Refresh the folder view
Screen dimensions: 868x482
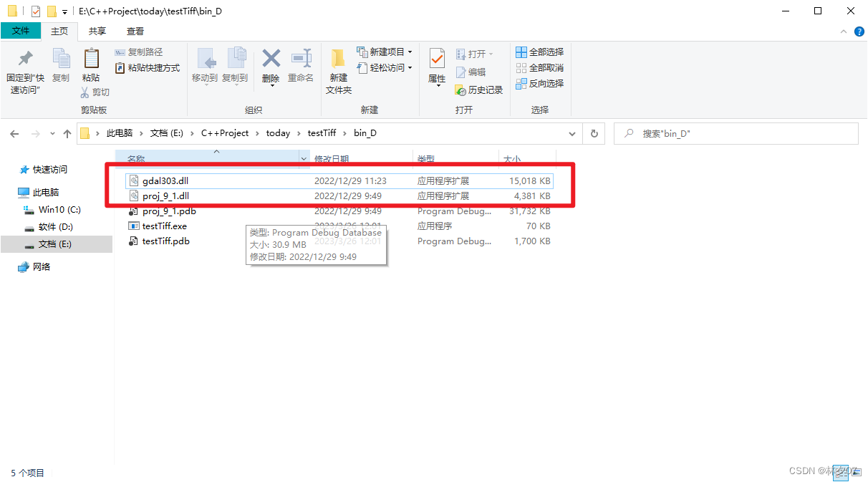pyautogui.click(x=594, y=134)
